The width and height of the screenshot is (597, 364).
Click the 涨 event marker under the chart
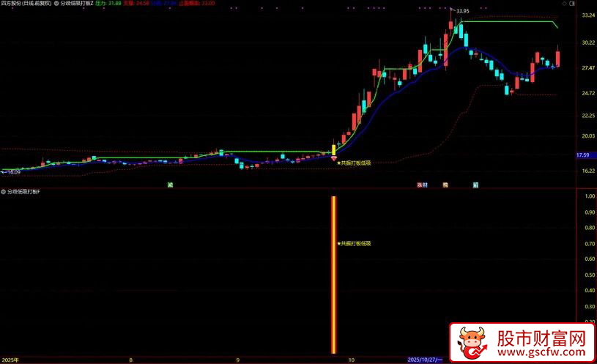point(420,185)
